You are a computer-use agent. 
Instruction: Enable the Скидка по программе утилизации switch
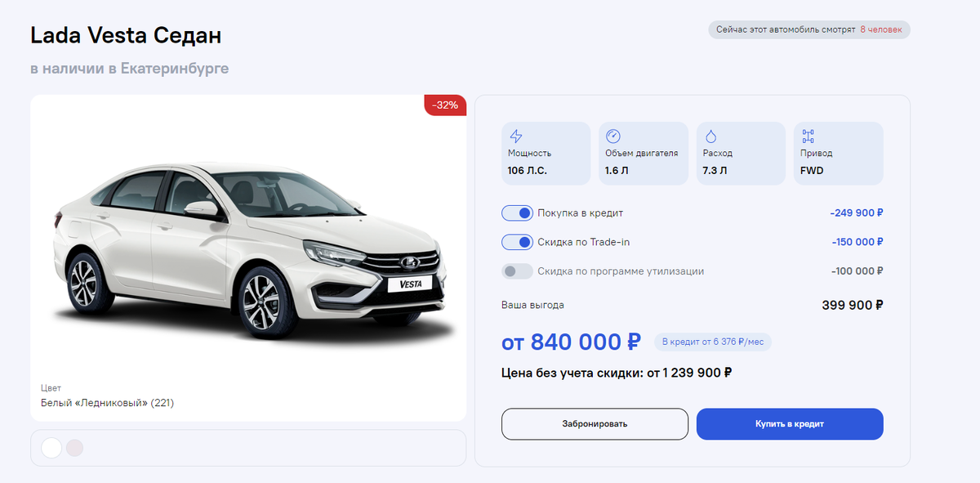tap(517, 271)
